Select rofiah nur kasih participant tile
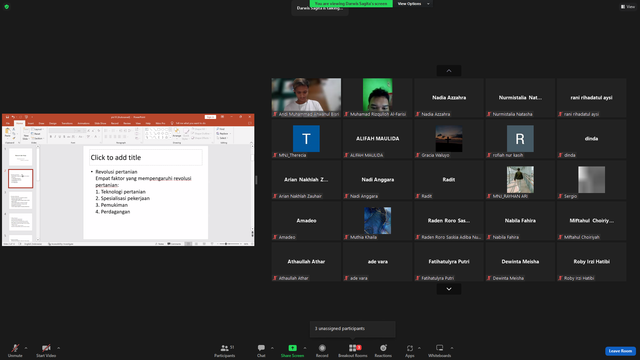 coord(520,139)
